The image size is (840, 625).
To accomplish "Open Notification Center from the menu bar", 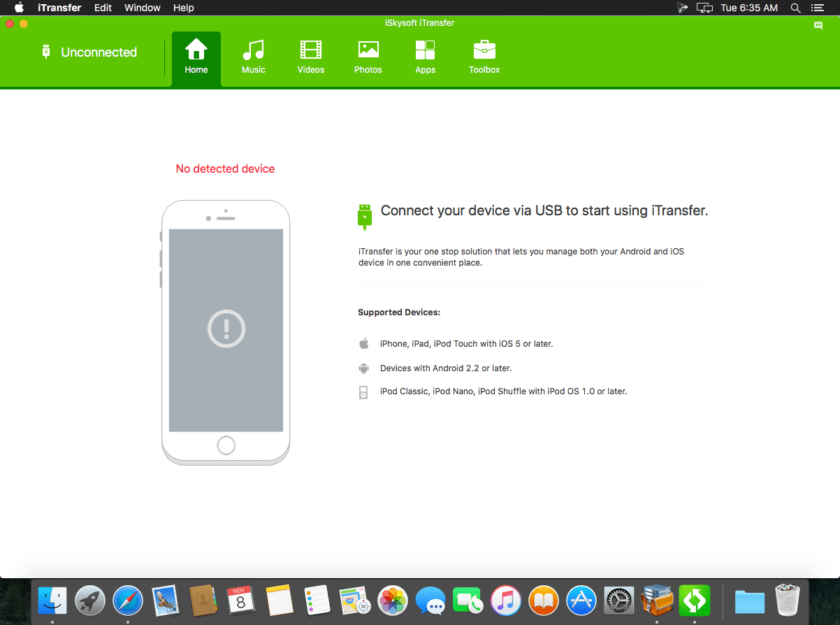I will (817, 8).
